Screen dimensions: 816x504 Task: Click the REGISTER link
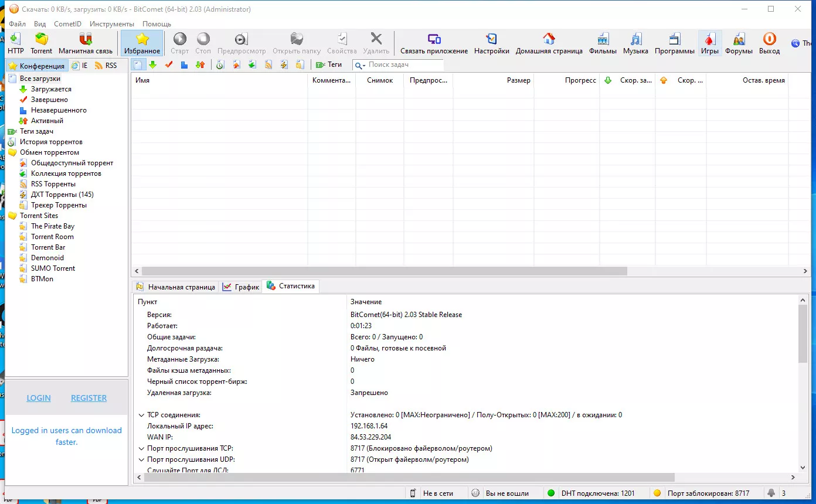(89, 398)
